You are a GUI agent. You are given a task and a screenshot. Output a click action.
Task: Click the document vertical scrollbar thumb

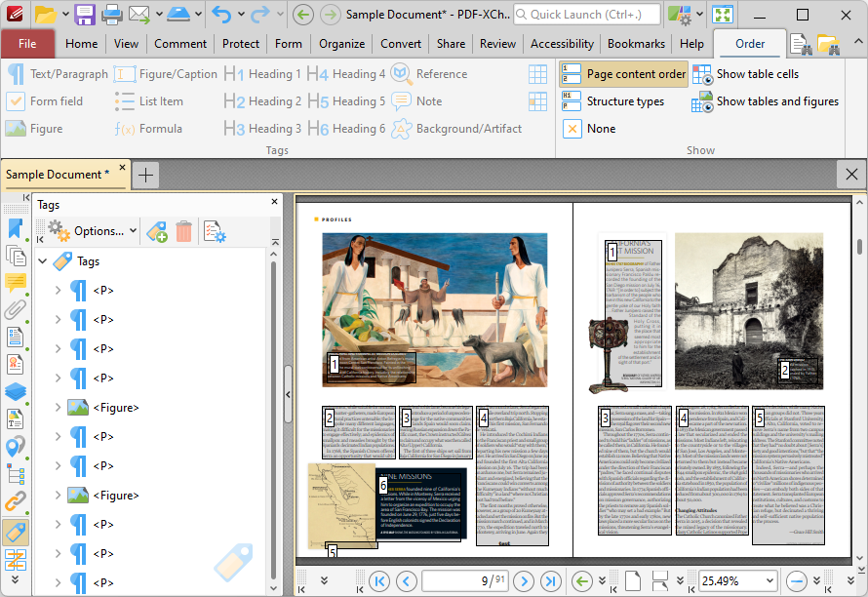pyautogui.click(x=859, y=246)
